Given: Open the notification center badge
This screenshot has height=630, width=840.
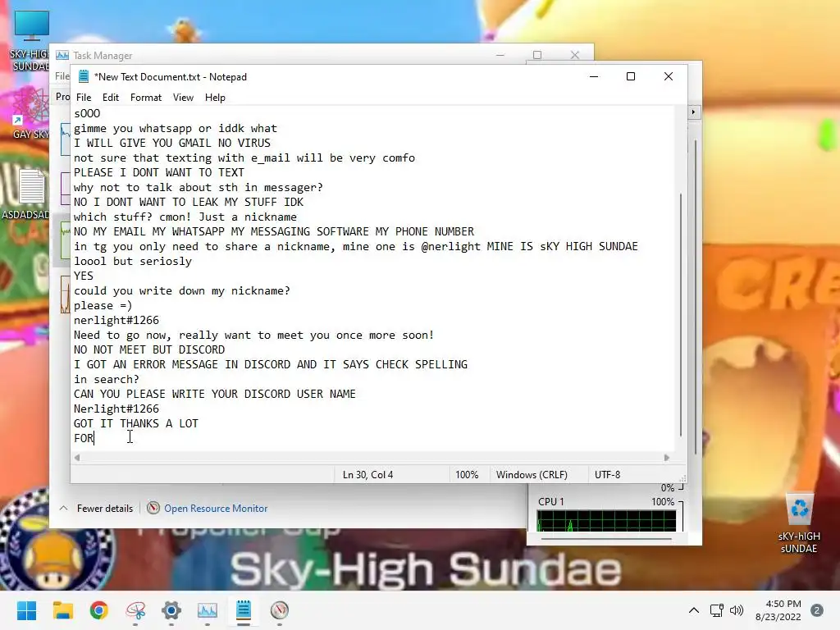Looking at the screenshot, I should (817, 610).
